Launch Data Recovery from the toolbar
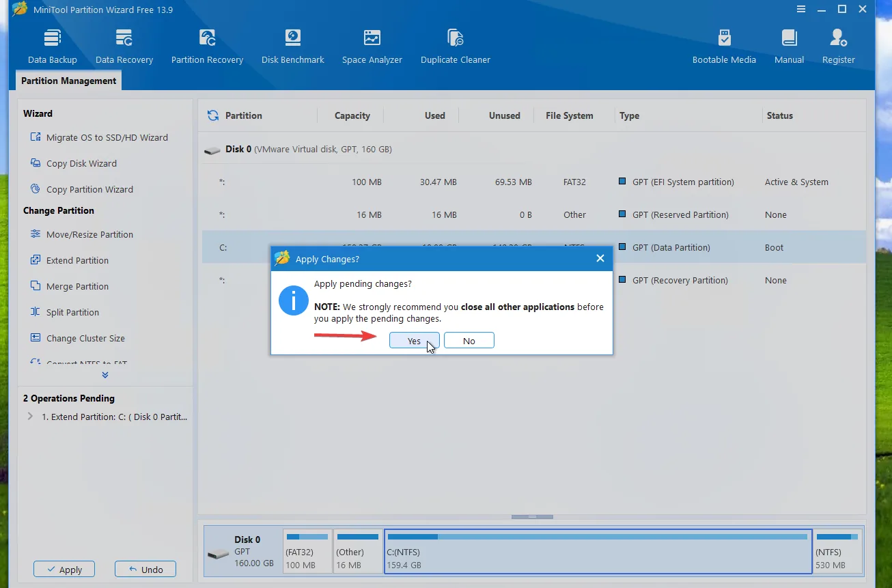Viewport: 892px width, 588px height. [124, 46]
